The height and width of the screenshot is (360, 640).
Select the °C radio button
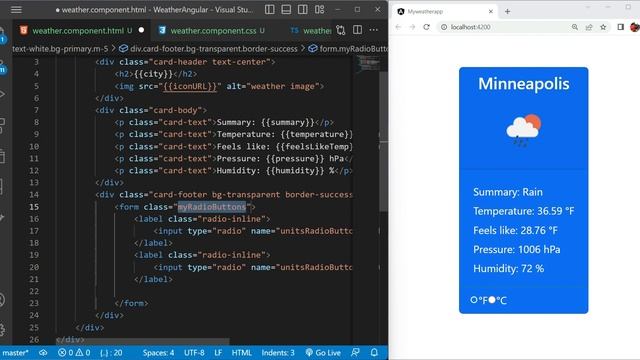pyautogui.click(x=492, y=300)
